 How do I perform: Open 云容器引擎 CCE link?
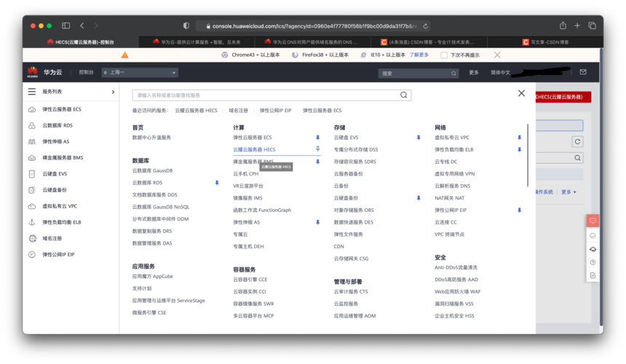(x=250, y=280)
